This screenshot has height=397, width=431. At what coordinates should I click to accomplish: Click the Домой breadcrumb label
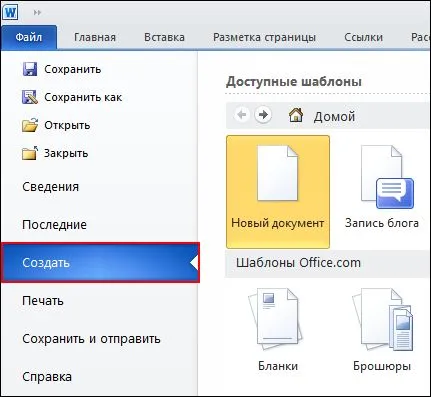click(x=334, y=116)
